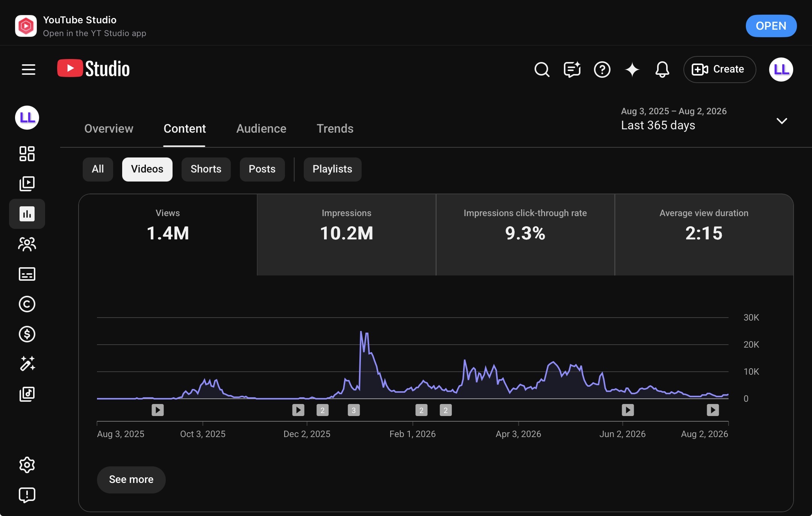Open the Audio library sidebar icon
The height and width of the screenshot is (516, 812).
(x=27, y=394)
